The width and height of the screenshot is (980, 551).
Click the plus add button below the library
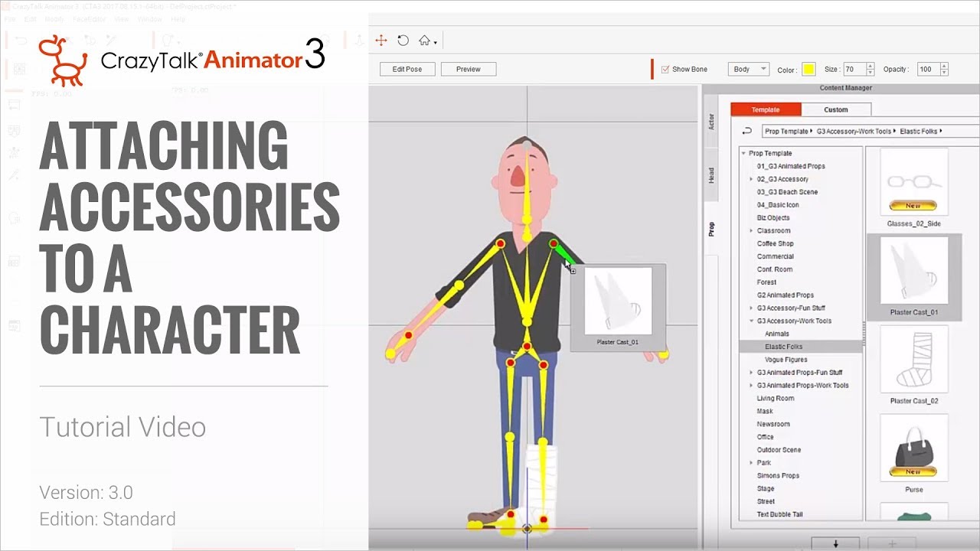[892, 543]
